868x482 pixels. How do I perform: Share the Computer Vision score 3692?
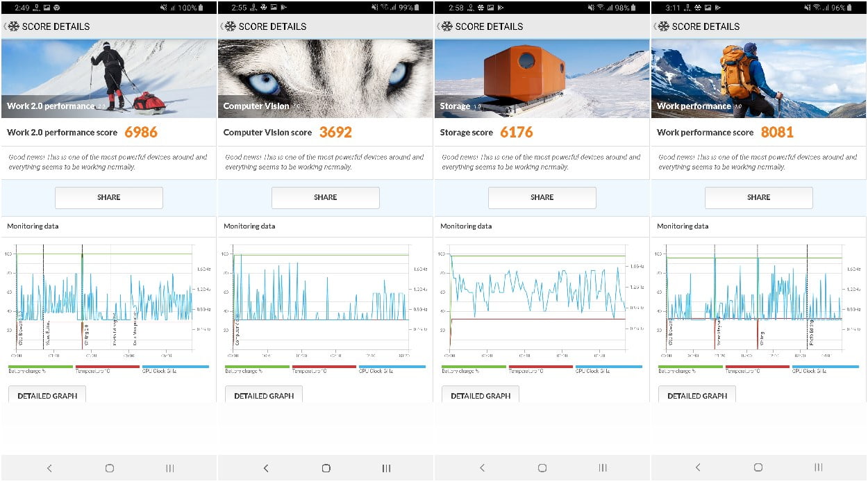[325, 197]
